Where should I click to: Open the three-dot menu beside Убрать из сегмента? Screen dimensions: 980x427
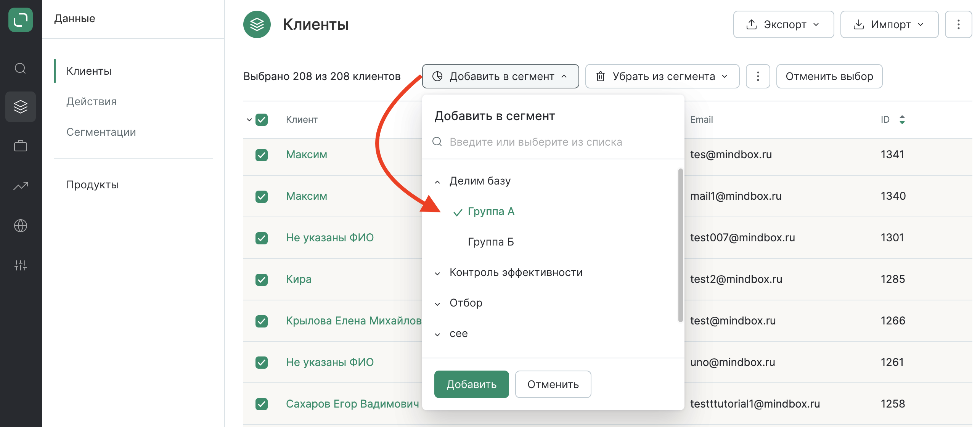tap(758, 76)
